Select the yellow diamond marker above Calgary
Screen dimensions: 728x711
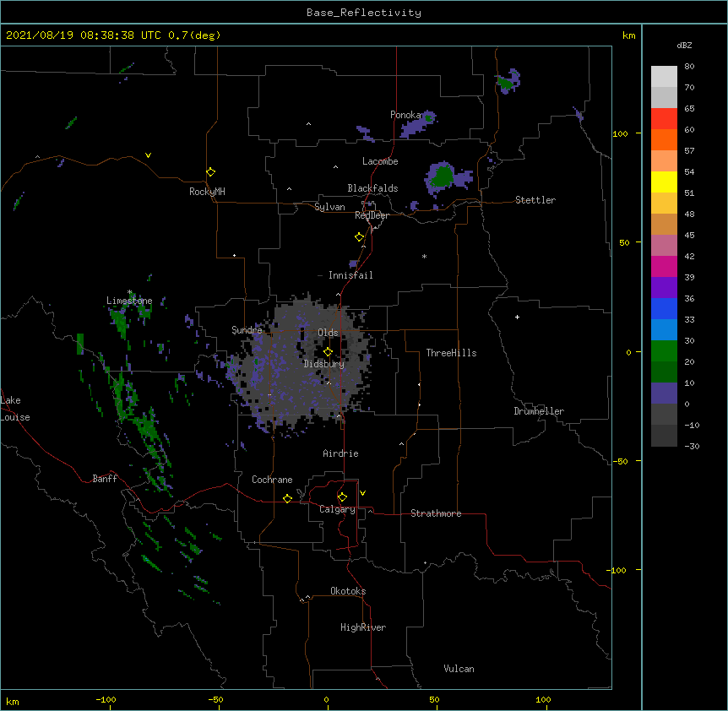click(x=342, y=497)
